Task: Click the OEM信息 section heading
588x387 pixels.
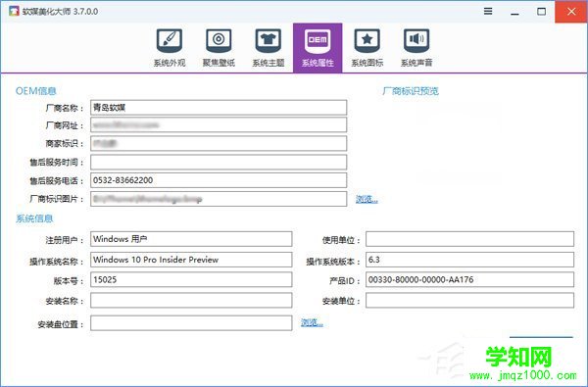Action: [x=35, y=91]
